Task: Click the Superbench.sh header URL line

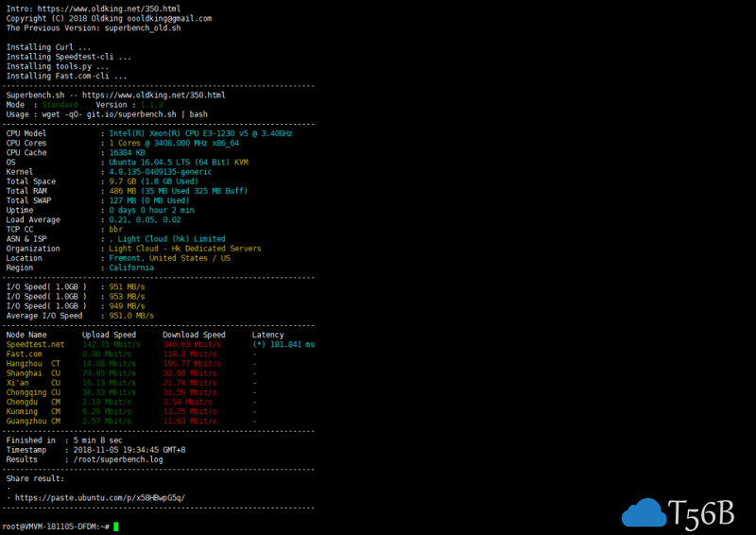Action: 115,95
